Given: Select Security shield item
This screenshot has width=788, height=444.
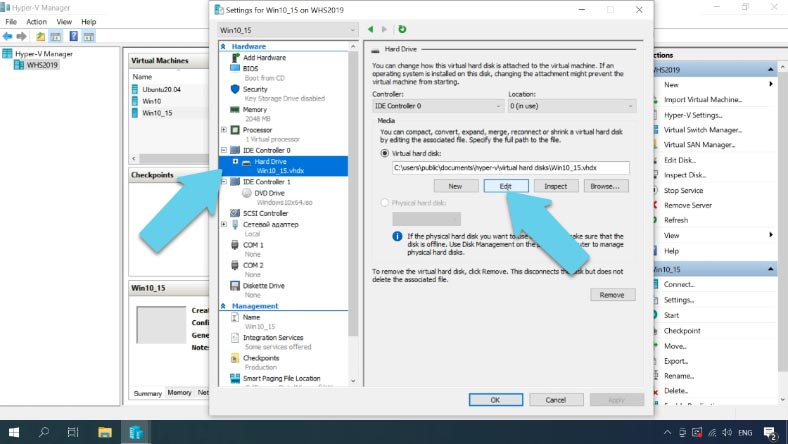Looking at the screenshot, I should 255,89.
